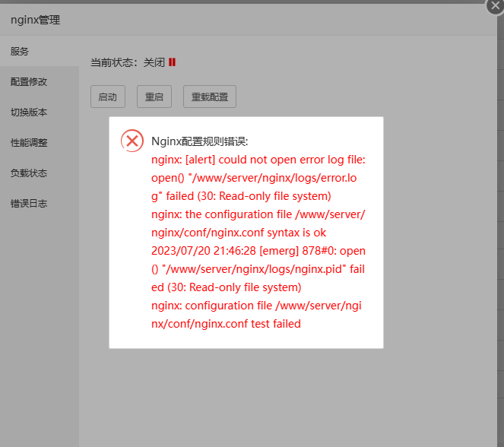Open 性能调整 settings

pyautogui.click(x=40, y=142)
